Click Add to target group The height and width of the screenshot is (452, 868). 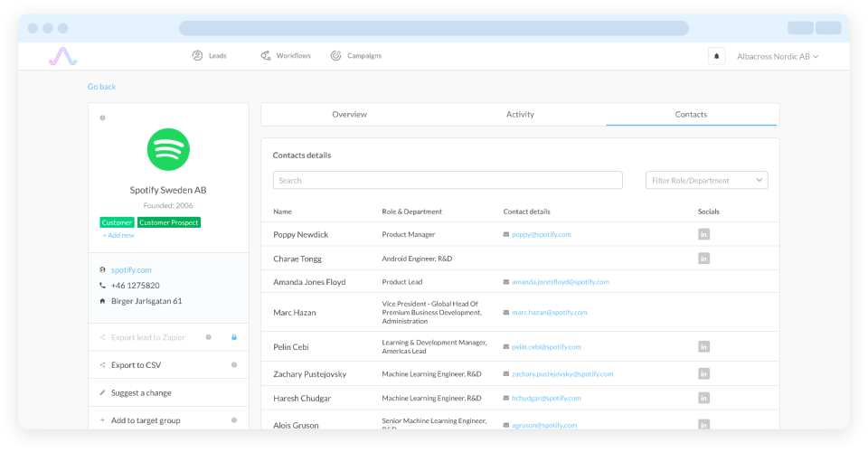[146, 420]
